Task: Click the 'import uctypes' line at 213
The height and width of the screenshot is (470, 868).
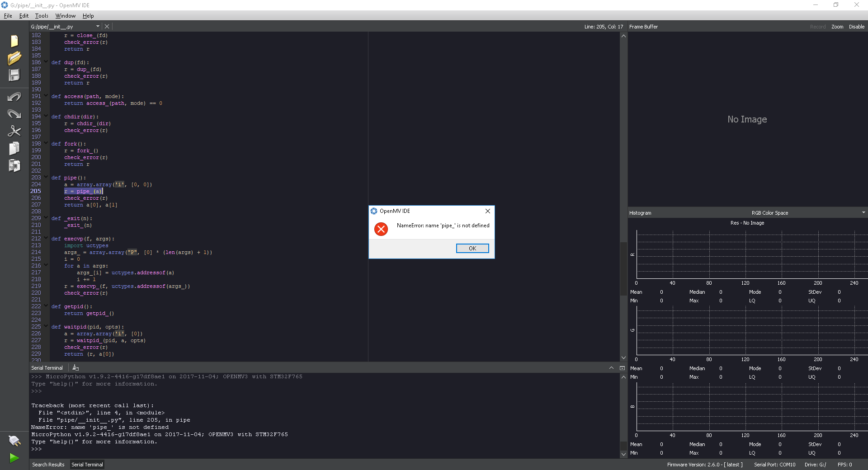Action: (x=86, y=245)
